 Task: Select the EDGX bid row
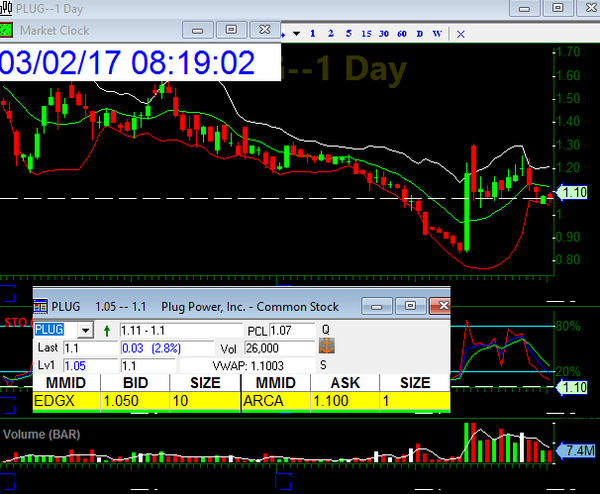(x=135, y=400)
